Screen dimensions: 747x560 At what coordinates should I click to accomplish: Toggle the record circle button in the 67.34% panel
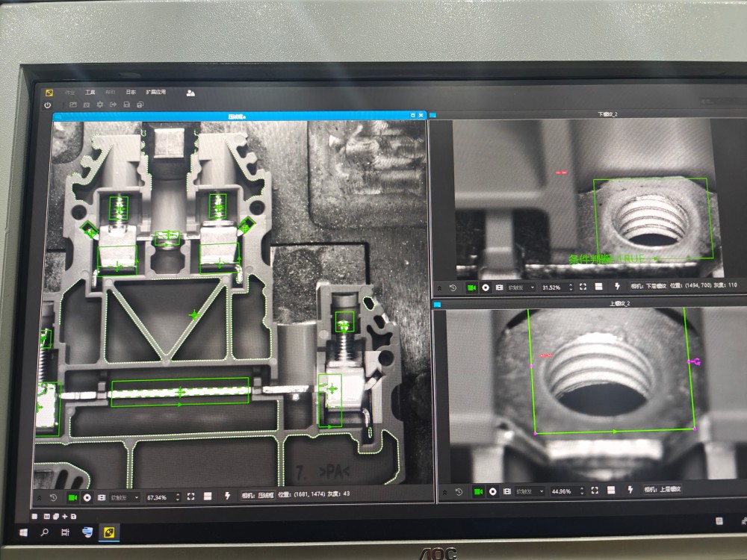click(87, 497)
